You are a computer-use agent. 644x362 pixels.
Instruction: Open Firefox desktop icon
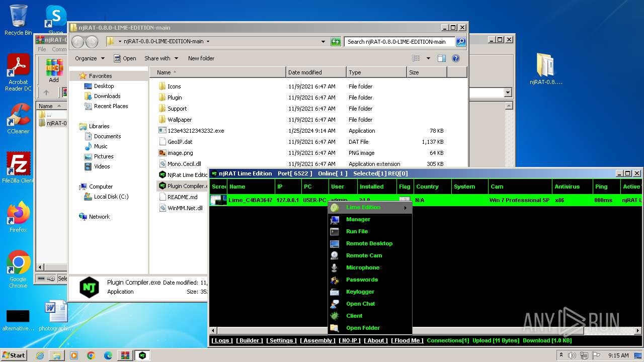click(x=18, y=217)
